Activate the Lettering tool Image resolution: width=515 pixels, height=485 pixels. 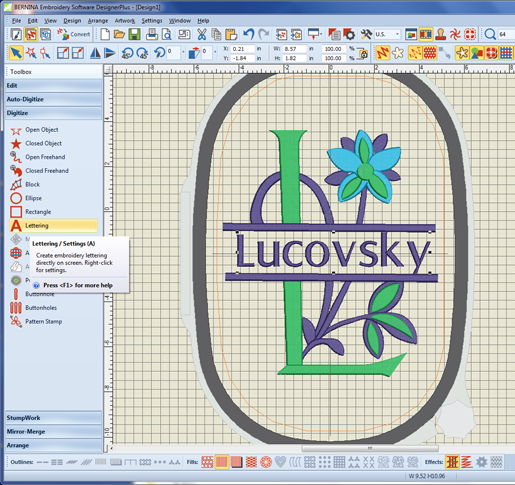(x=54, y=226)
